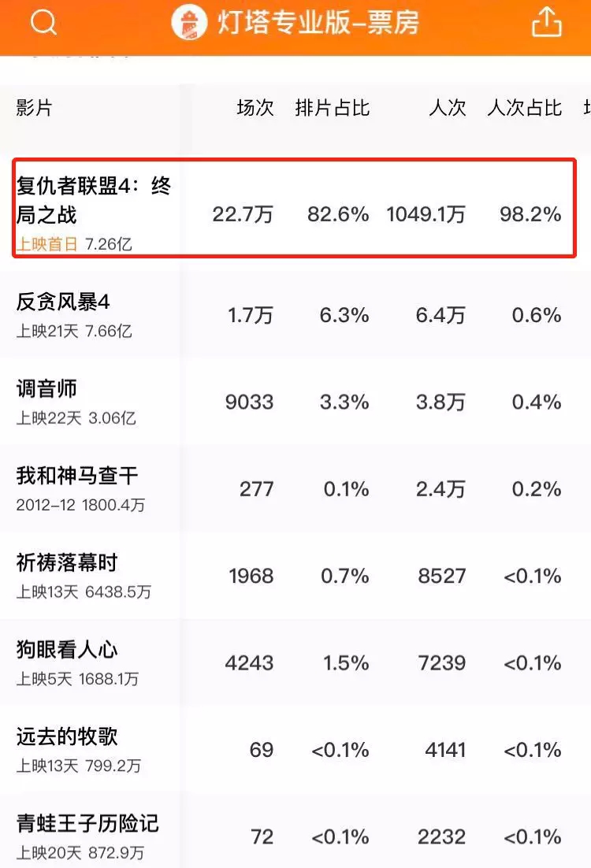This screenshot has width=591, height=868.
Task: Sort by 排片占比 column header
Action: pyautogui.click(x=332, y=108)
